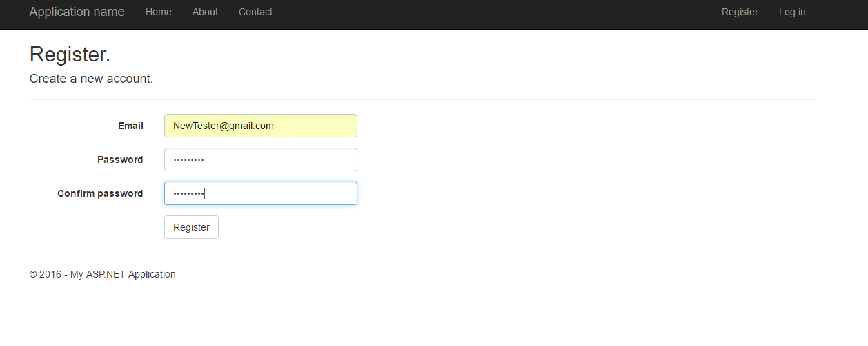Open the Contact nav item

pos(255,12)
